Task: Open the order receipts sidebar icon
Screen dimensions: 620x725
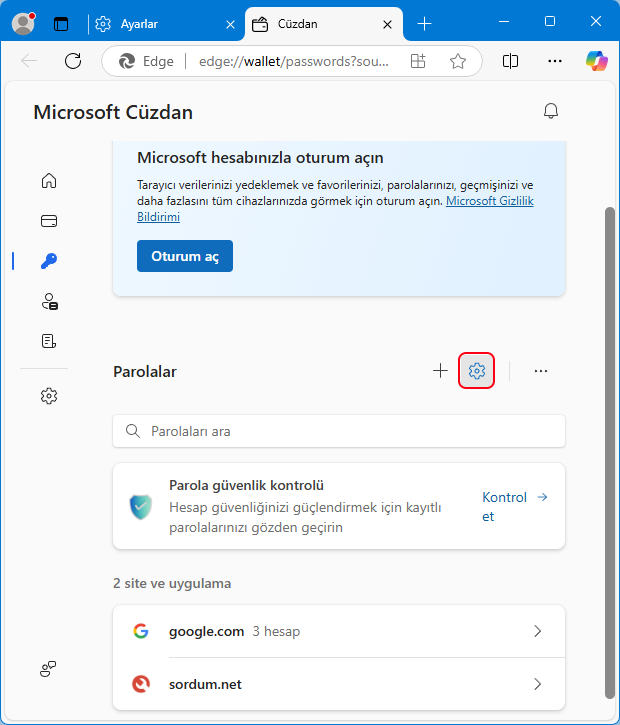Action: (x=49, y=341)
